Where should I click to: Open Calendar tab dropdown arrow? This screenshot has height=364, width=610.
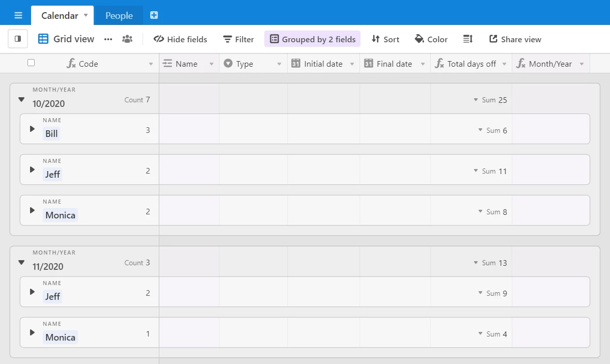(86, 15)
